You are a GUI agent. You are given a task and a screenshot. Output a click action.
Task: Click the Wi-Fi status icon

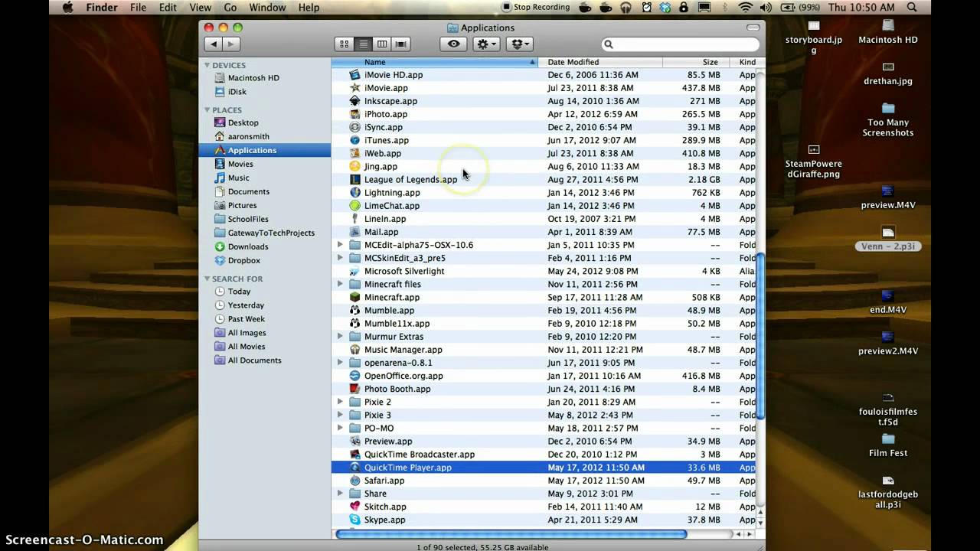point(745,8)
